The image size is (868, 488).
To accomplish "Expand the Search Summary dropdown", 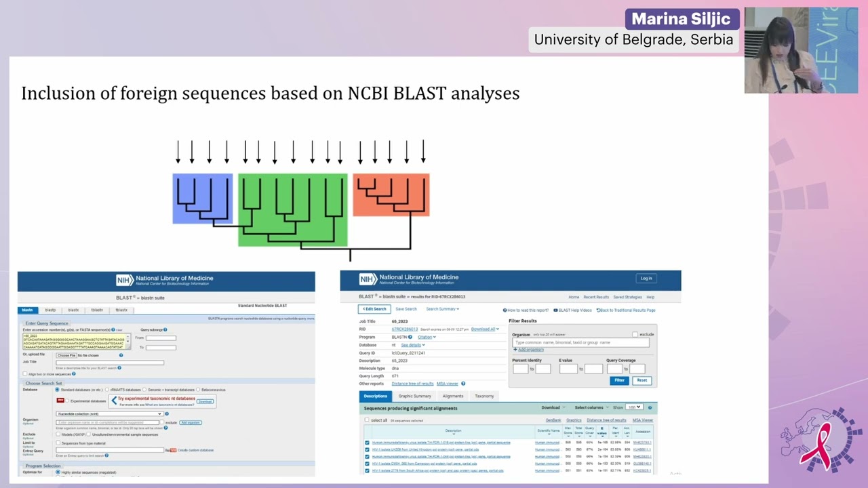I will point(442,309).
